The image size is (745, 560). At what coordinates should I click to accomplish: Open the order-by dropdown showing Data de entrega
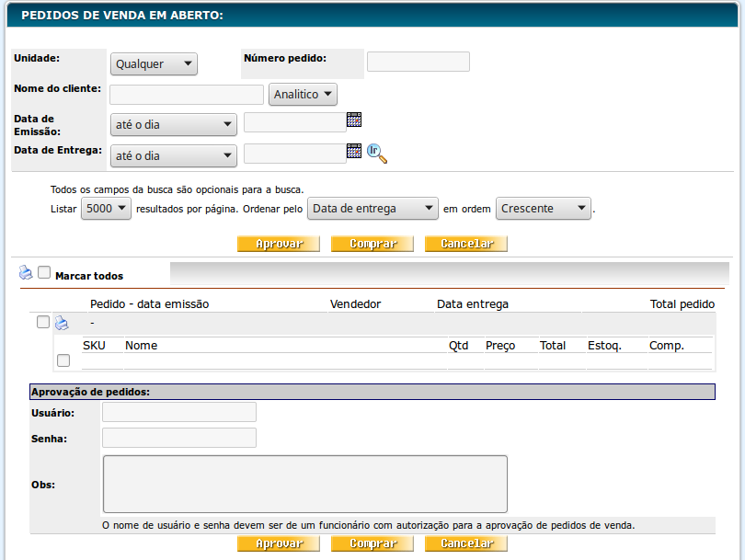tap(372, 209)
